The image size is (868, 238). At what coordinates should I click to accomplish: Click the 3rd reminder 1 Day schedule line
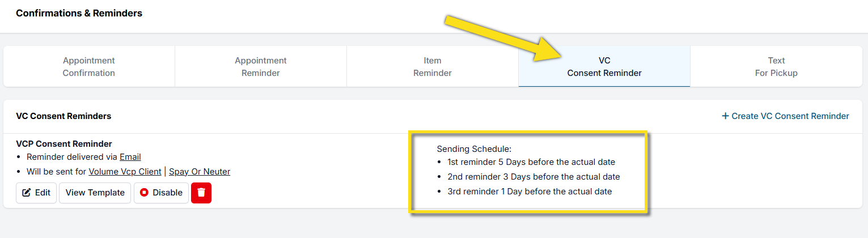pos(530,192)
